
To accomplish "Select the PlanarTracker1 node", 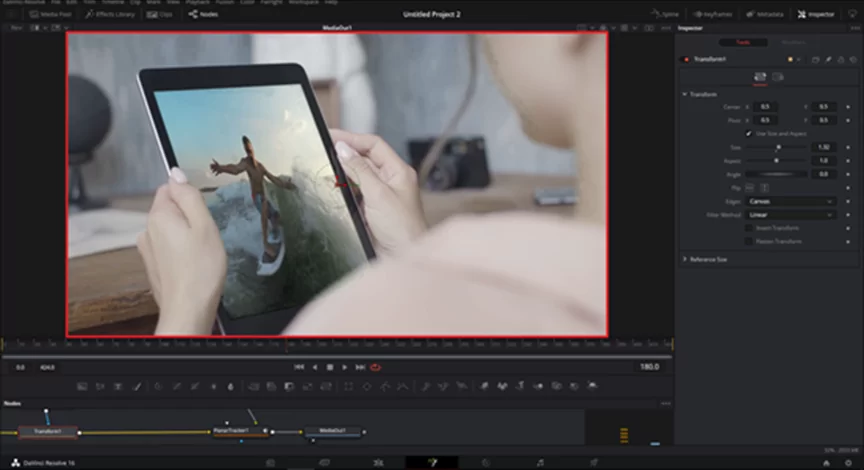I will coord(240,431).
